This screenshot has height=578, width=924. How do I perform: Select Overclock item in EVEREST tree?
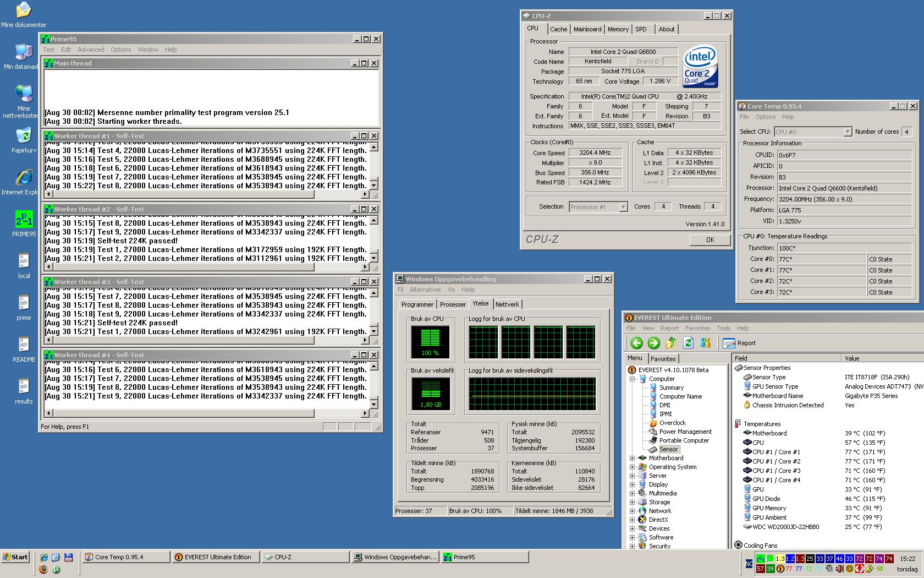[672, 423]
